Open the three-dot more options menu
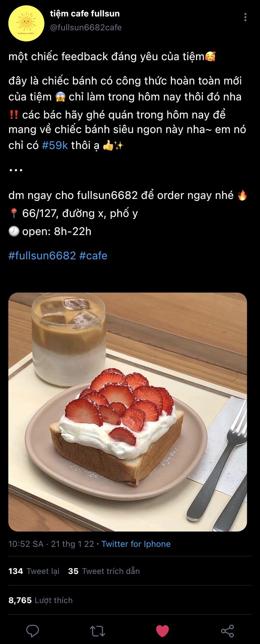 (245, 17)
